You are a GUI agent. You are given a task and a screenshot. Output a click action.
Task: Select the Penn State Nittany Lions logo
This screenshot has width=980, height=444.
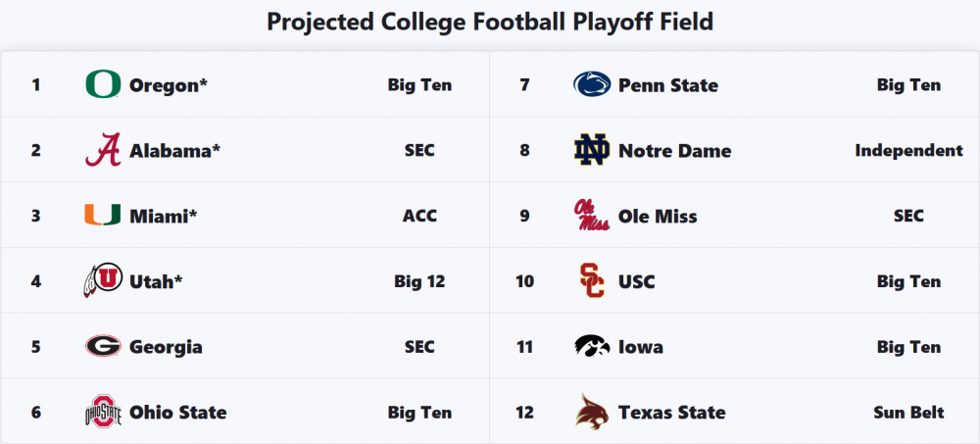[592, 85]
